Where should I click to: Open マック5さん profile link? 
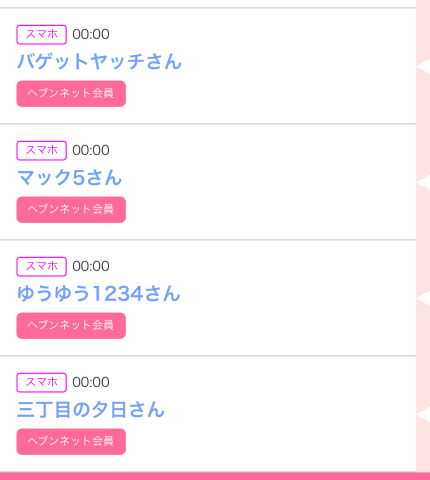click(69, 177)
